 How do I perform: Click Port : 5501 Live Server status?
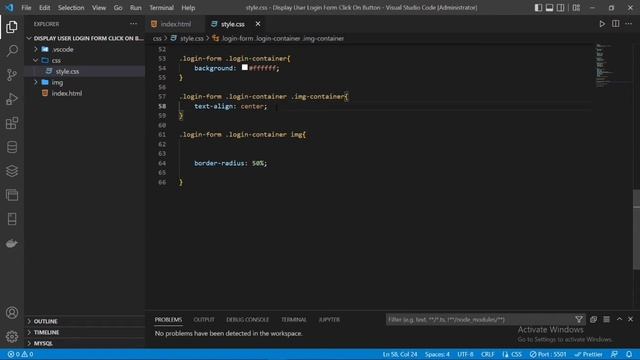548,354
